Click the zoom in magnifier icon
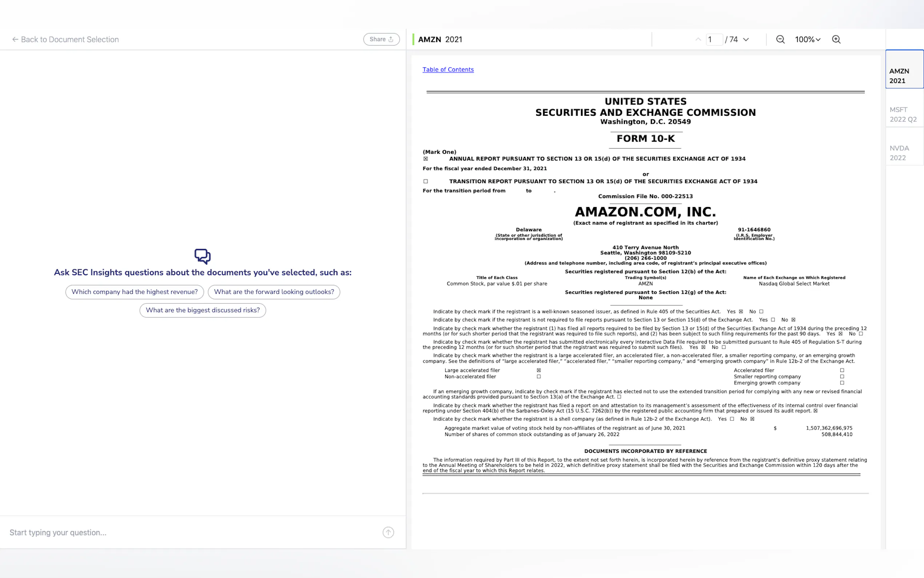This screenshot has width=924, height=578. click(836, 39)
